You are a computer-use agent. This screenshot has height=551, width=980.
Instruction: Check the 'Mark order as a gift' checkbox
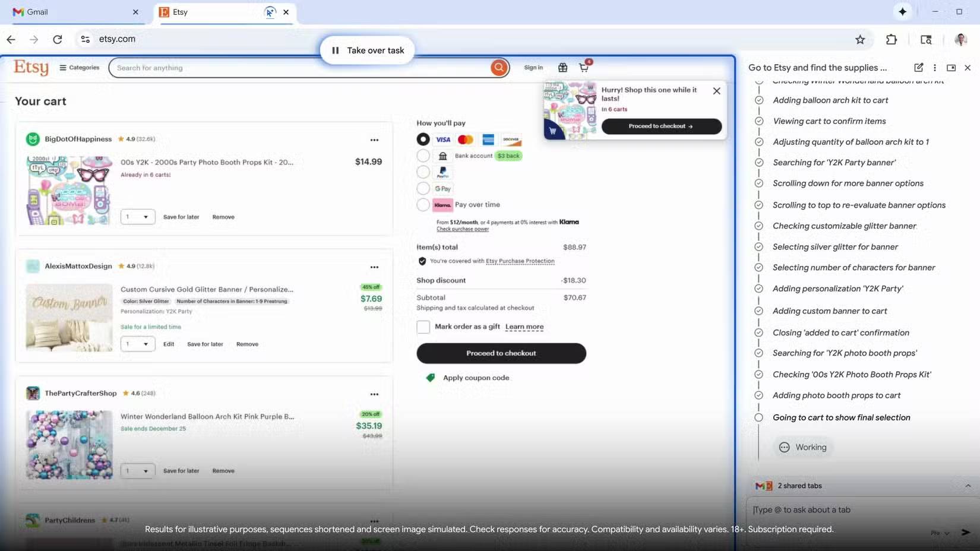(423, 327)
